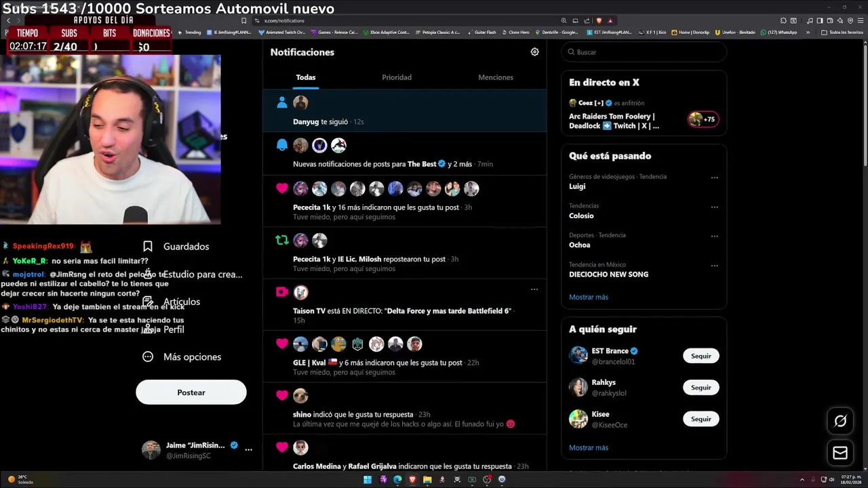Open Microsoft Edge from the taskbar
Screen dimensions: 868x488
[x=397, y=479]
